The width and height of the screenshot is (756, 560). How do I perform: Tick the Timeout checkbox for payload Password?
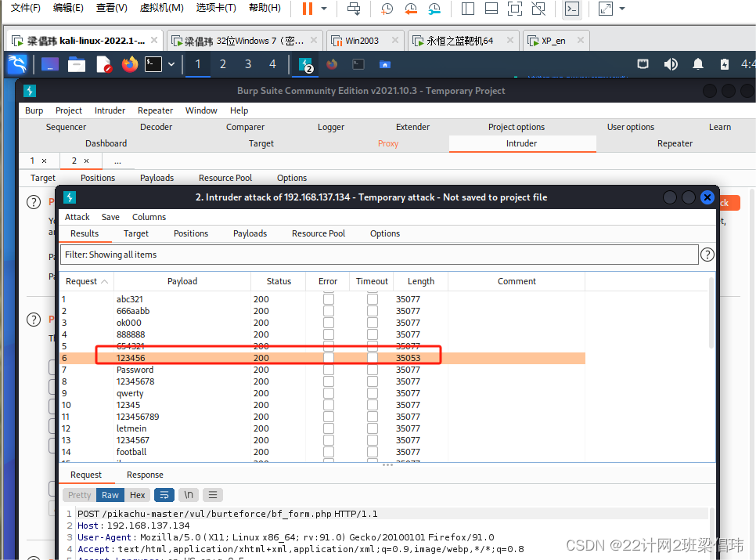[373, 370]
